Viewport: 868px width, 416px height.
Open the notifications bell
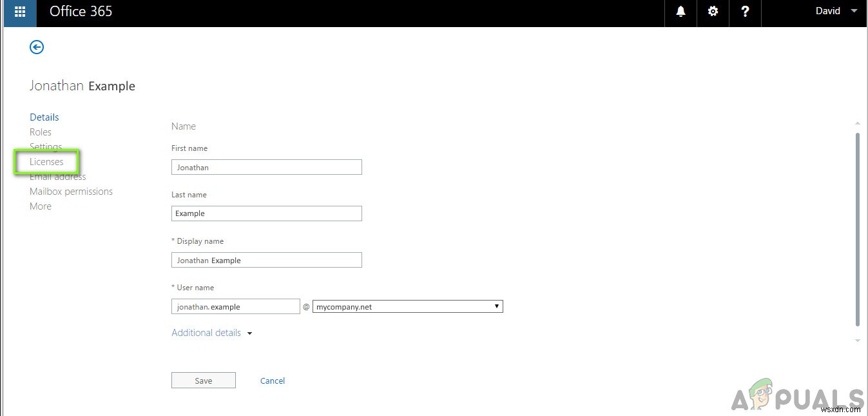point(680,11)
